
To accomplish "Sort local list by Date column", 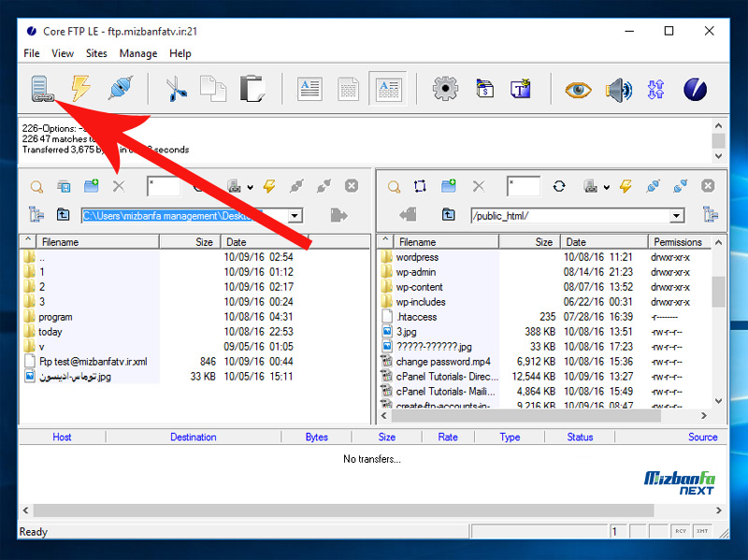I will (x=265, y=242).
